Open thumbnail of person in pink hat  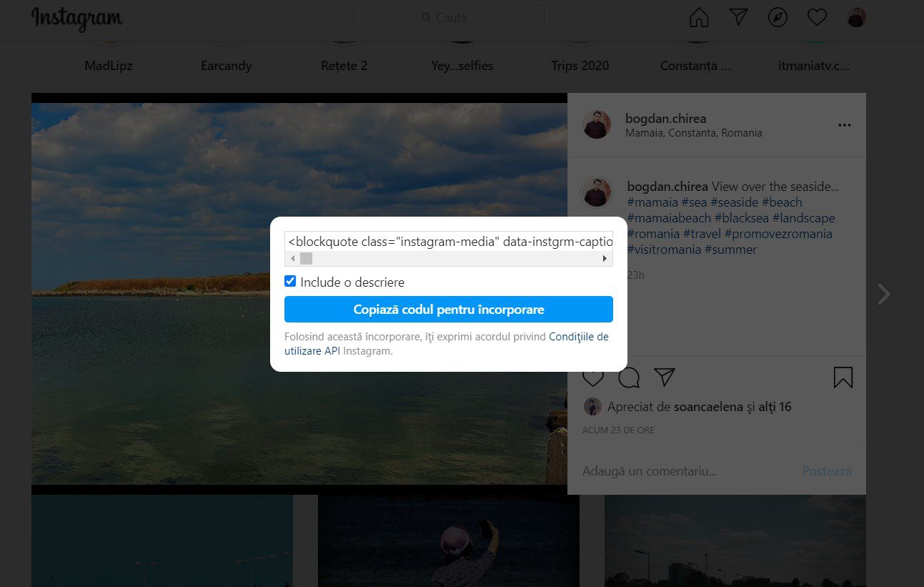(449, 541)
